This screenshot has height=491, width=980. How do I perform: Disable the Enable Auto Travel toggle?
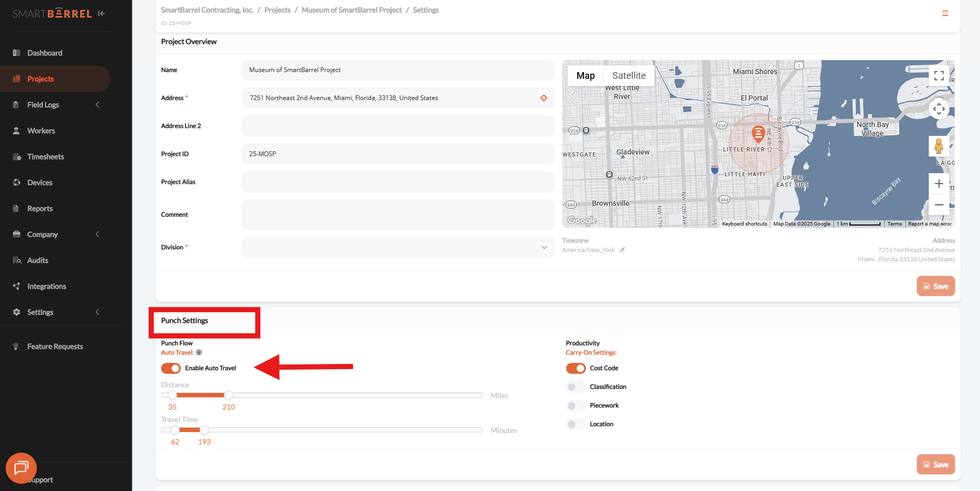(x=171, y=368)
